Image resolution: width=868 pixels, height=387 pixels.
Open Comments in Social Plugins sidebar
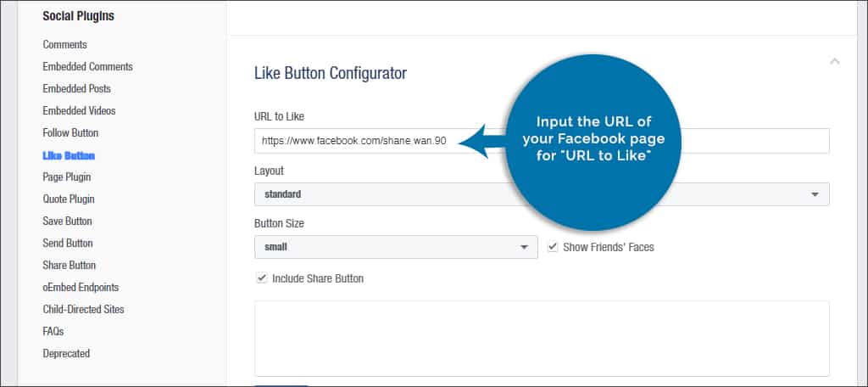pyautogui.click(x=64, y=44)
